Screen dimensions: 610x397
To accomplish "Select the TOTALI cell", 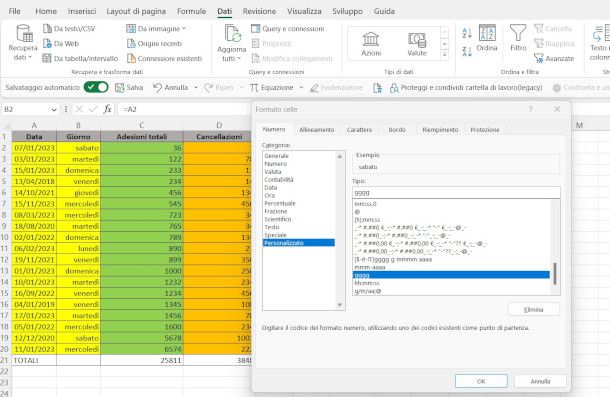I will [34, 360].
